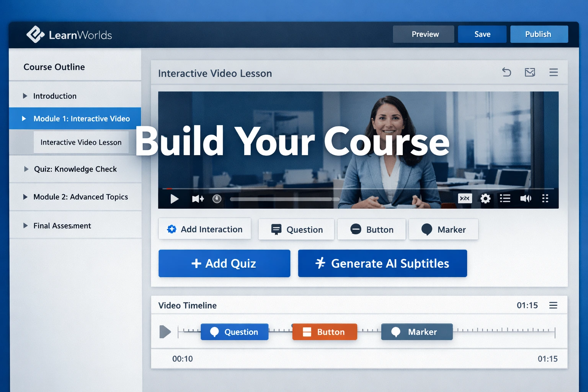Open the Video Timeline hamburger menu

tap(553, 305)
